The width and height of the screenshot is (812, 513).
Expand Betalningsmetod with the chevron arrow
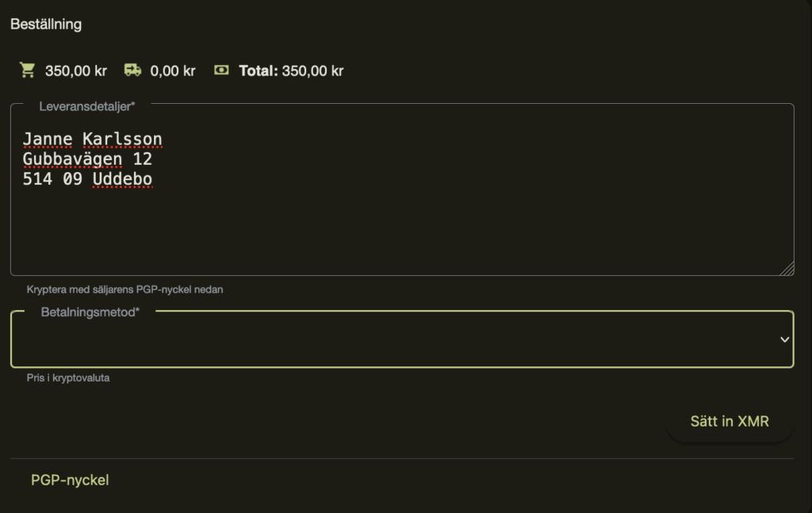784,339
